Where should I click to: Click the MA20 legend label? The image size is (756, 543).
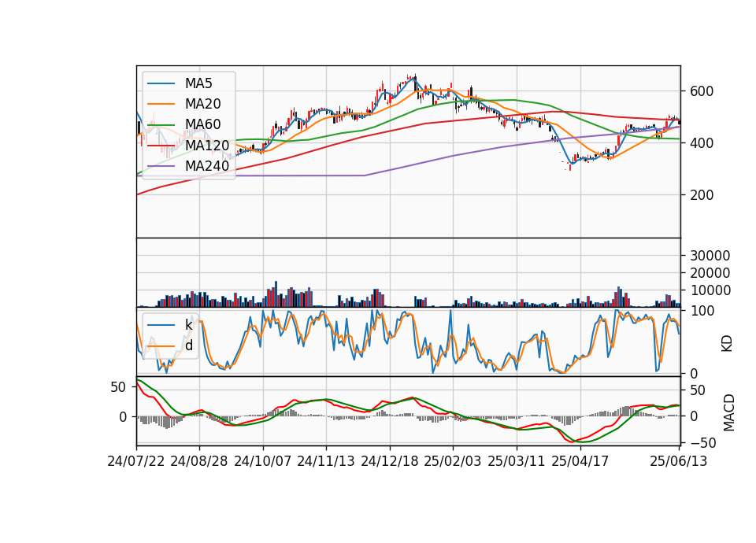[203, 104]
